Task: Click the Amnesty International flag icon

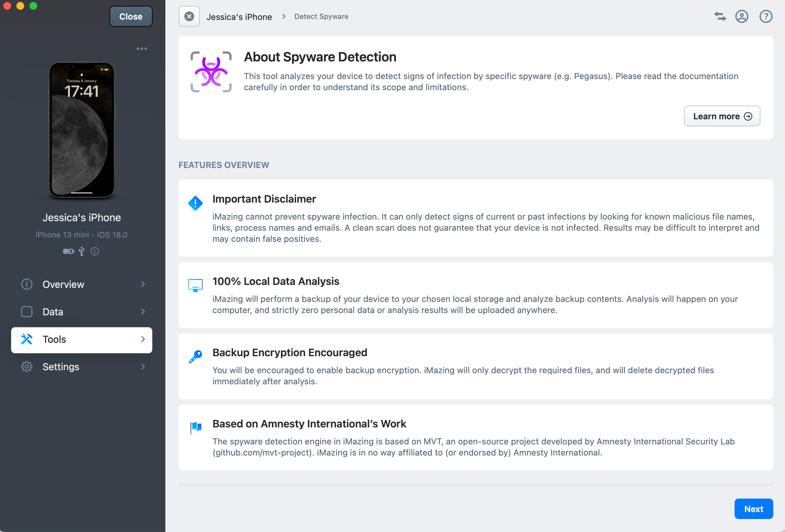Action: pyautogui.click(x=195, y=428)
